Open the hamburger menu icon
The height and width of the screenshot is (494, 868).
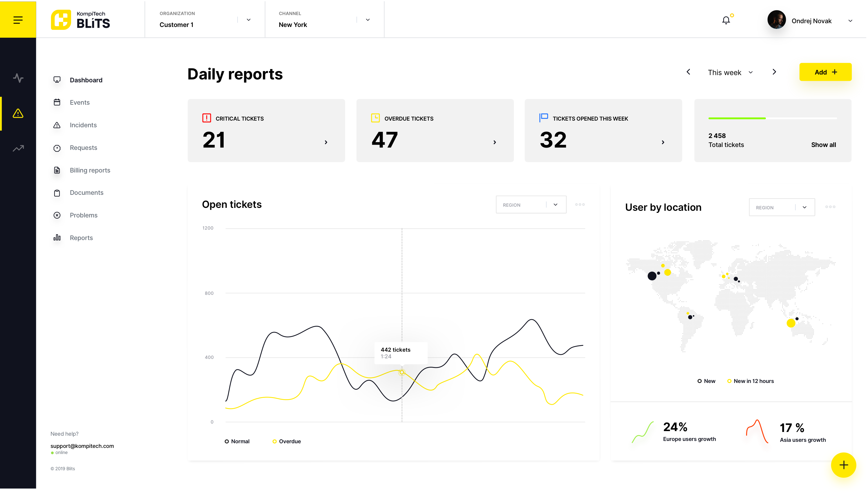click(18, 20)
